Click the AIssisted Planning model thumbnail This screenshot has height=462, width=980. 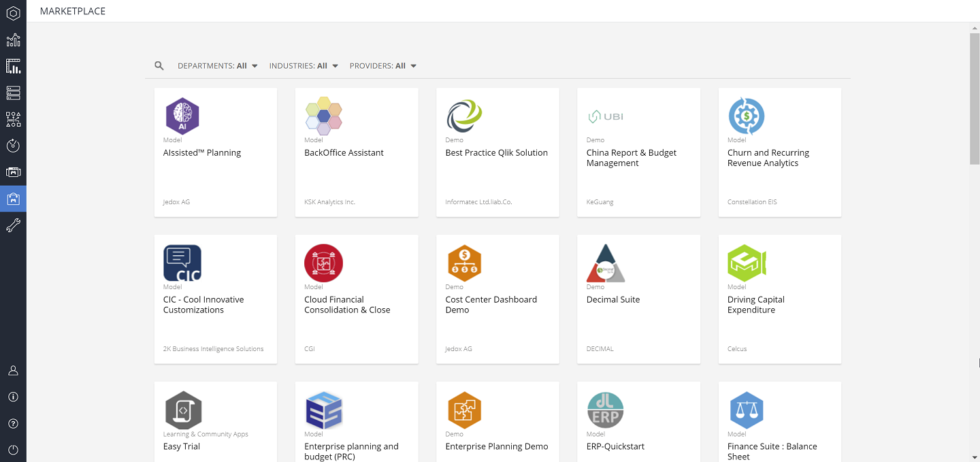(x=182, y=116)
